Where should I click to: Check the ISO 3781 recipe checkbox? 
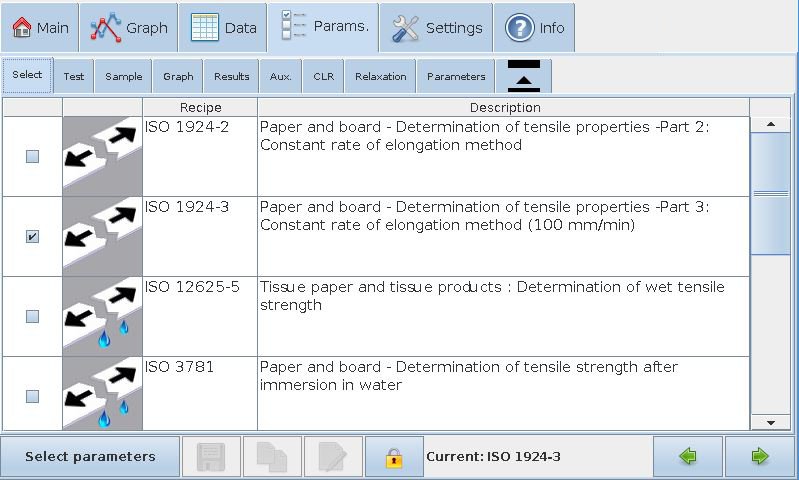32,396
